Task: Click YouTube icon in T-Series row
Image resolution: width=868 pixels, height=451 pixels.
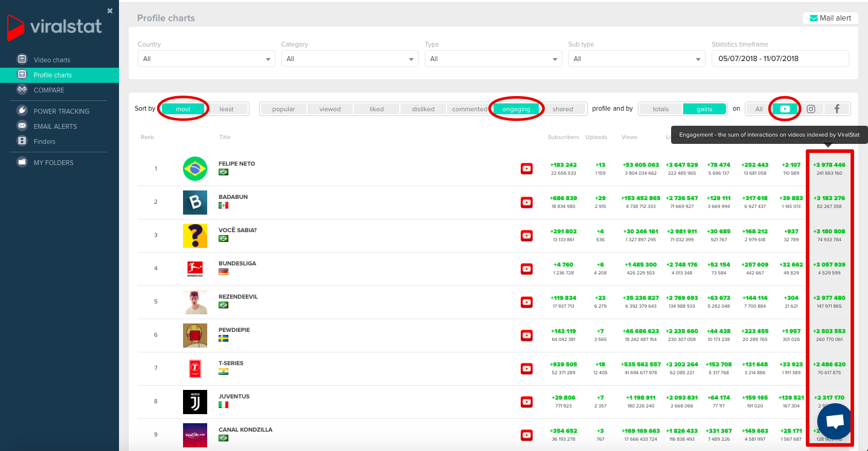Action: pyautogui.click(x=527, y=368)
